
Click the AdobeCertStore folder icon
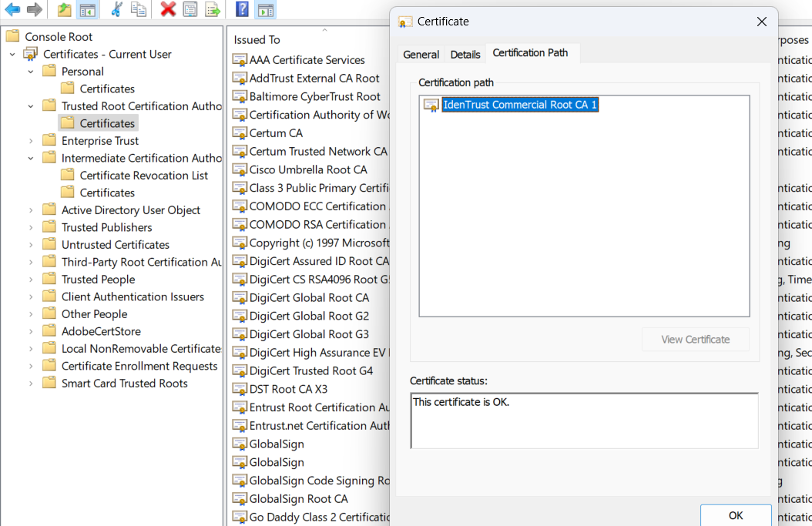click(49, 331)
